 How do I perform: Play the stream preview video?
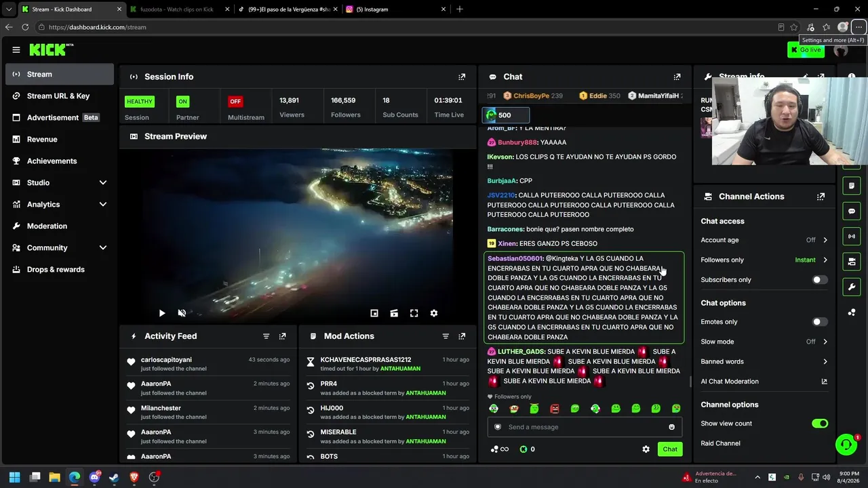(162, 313)
